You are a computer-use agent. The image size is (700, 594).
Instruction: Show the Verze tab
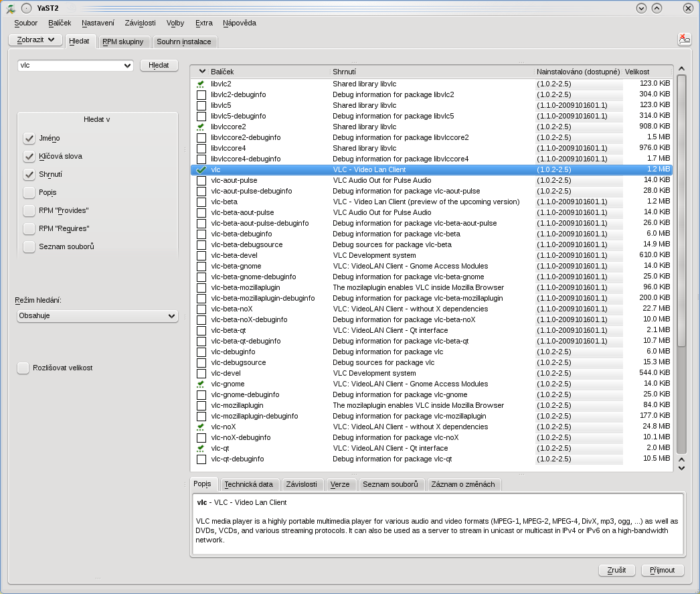[x=340, y=484]
